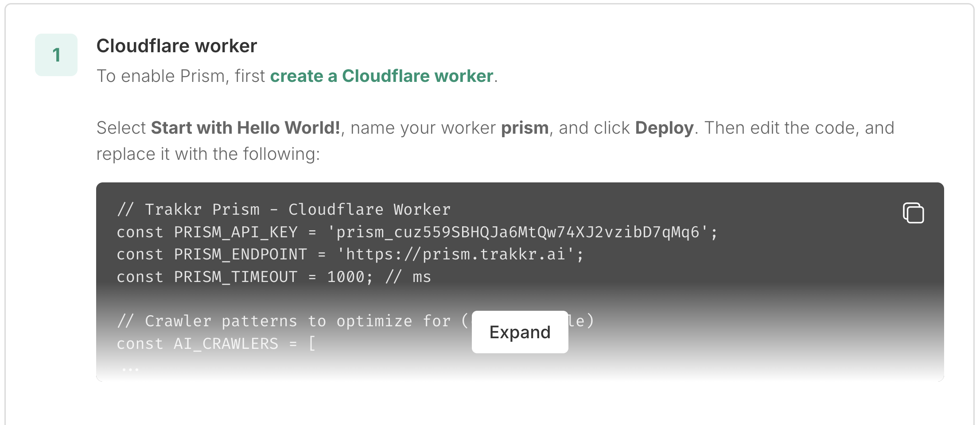Image resolution: width=980 pixels, height=425 pixels.
Task: Click the PRISM_API_KEY code line
Action: point(417,232)
